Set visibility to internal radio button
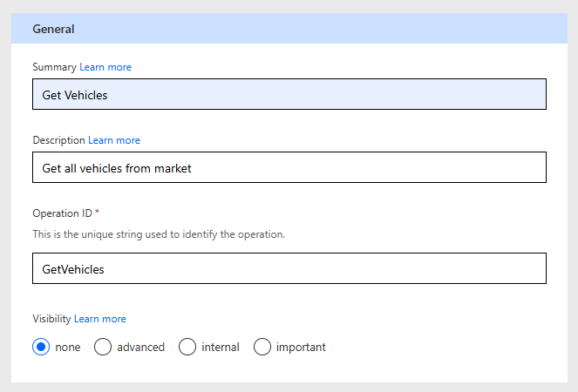Screen dimensions: 578x392 pos(187,347)
